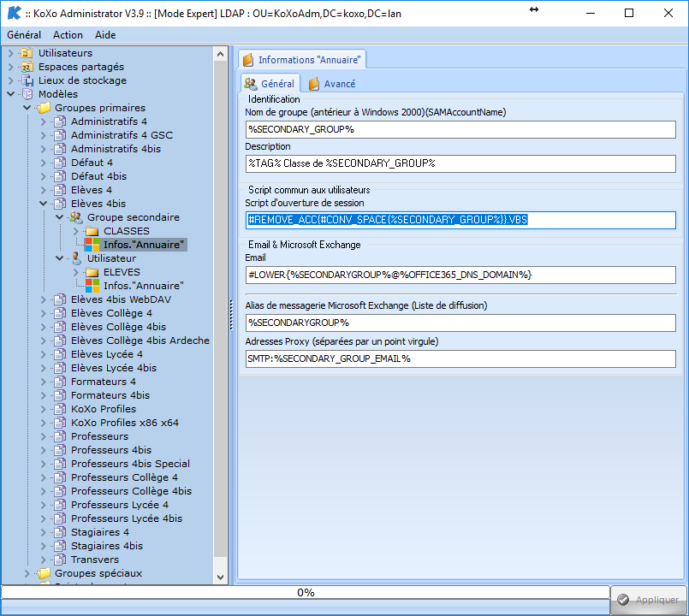Click the tree scrollbar up arrow
Viewport: 689px width, 616px height.
point(221,54)
